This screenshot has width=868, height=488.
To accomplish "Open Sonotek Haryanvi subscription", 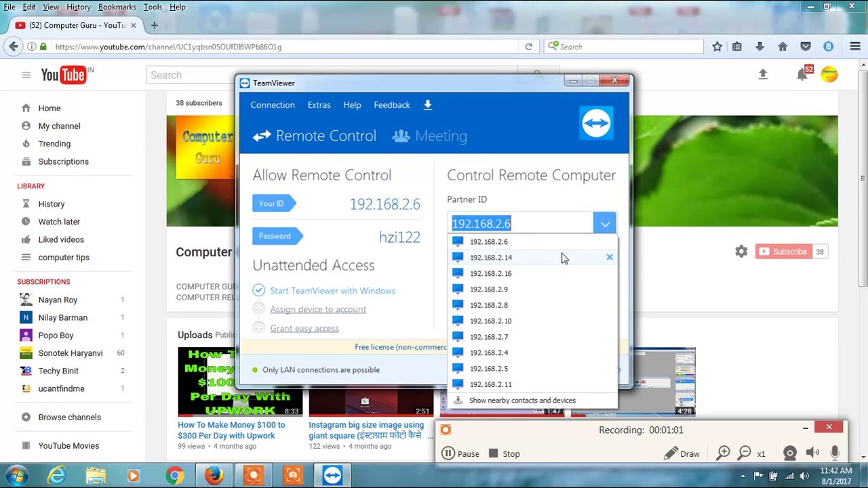I will [71, 353].
